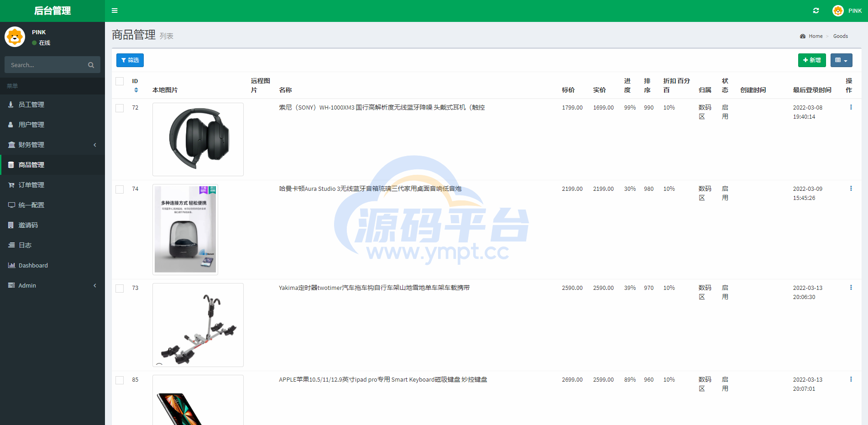Click the blue 筛选 filter button
The width and height of the screenshot is (868, 425).
130,60
